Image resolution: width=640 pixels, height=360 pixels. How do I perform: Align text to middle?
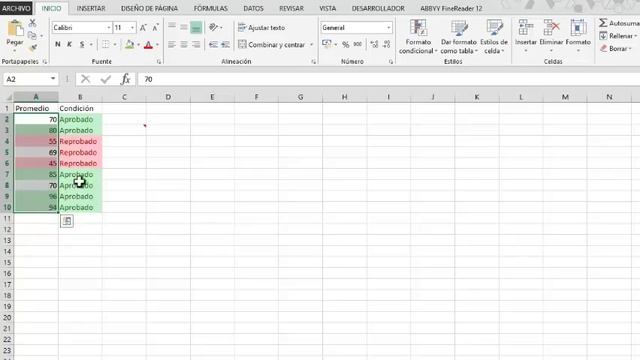tap(184, 27)
